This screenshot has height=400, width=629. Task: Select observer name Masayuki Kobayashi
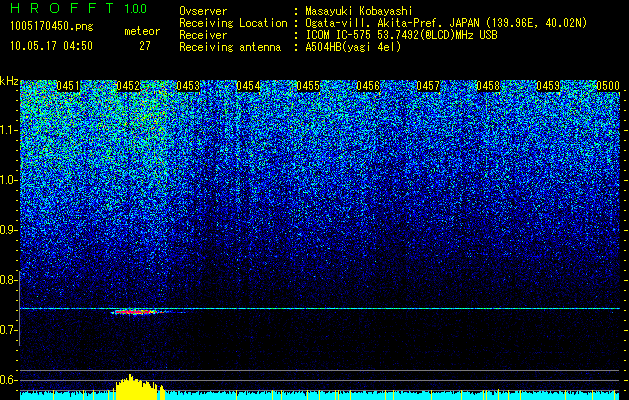pos(358,11)
